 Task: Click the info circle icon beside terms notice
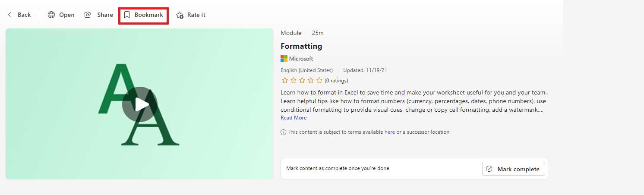tap(283, 132)
